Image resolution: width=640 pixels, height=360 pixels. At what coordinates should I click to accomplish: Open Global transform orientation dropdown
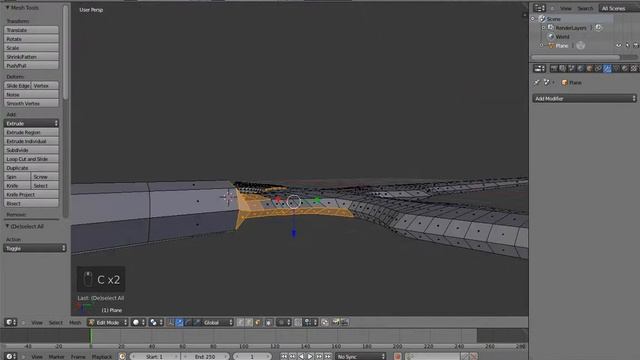[218, 322]
